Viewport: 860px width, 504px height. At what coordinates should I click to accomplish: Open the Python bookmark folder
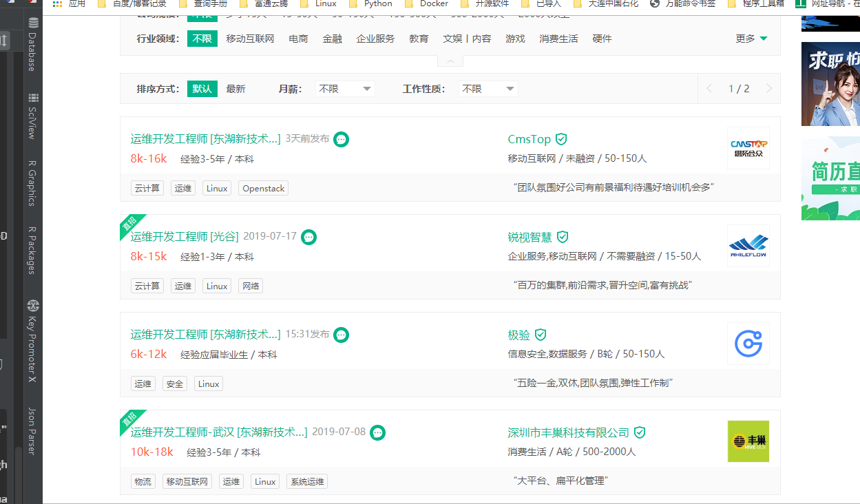click(370, 3)
